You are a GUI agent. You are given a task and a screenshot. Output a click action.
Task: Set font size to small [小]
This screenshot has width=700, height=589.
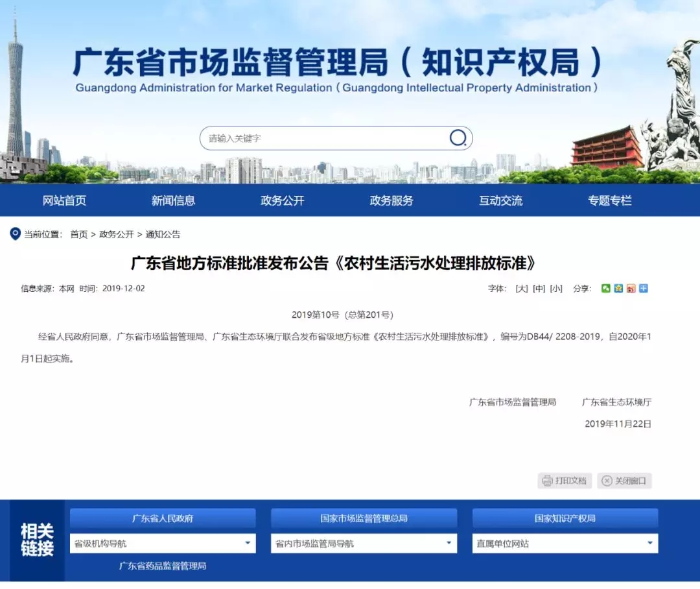(x=556, y=289)
